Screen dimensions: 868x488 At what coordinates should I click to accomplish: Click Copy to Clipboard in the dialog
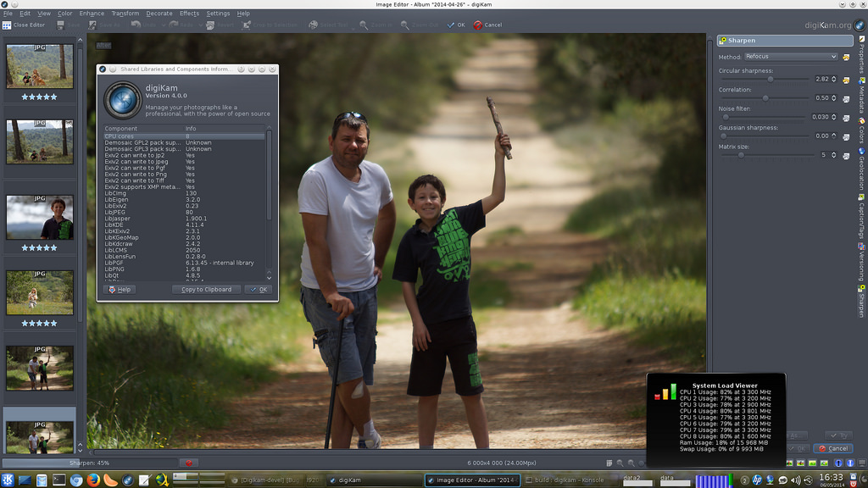(206, 290)
